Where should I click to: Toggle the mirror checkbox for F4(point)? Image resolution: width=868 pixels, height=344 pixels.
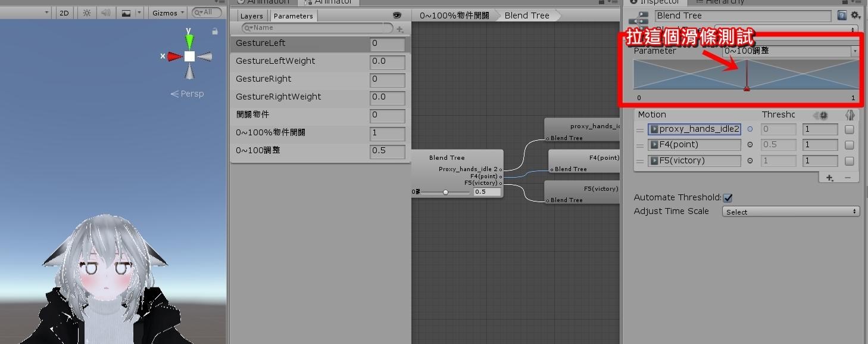pos(849,144)
